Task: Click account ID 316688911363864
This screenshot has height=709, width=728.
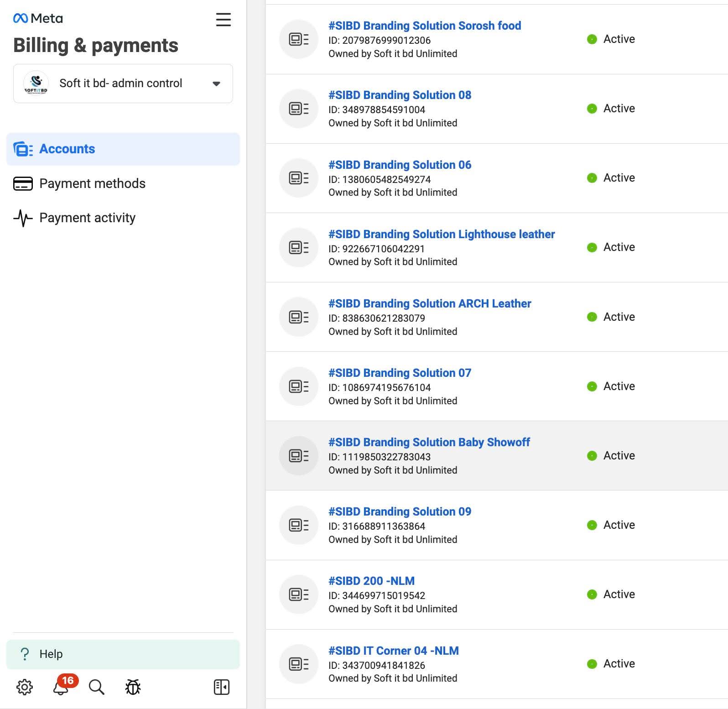Action: coord(377,526)
